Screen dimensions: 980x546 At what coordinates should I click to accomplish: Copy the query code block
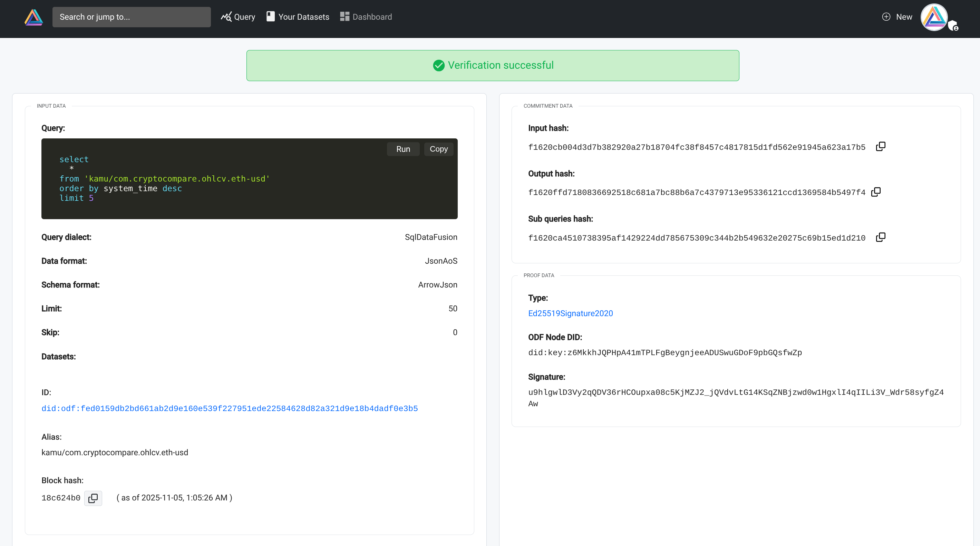pos(438,149)
